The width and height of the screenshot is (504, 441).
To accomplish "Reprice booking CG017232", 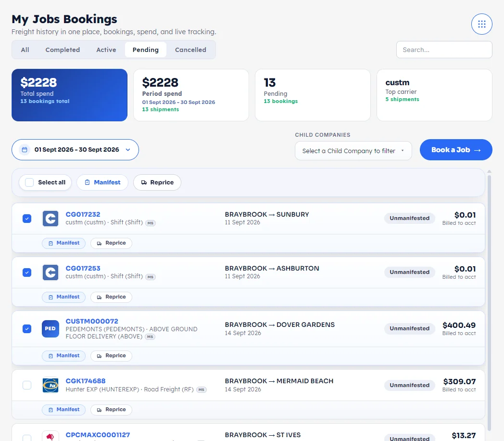I will click(x=111, y=243).
